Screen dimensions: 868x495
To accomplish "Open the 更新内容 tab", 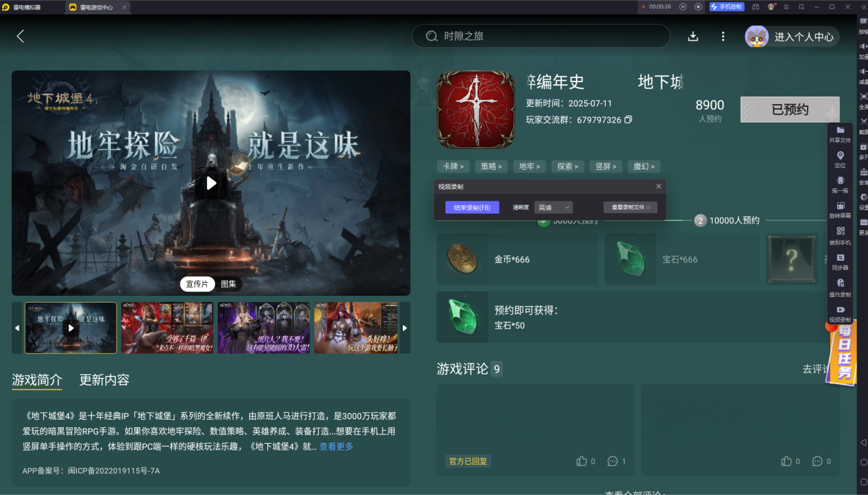I will [104, 380].
